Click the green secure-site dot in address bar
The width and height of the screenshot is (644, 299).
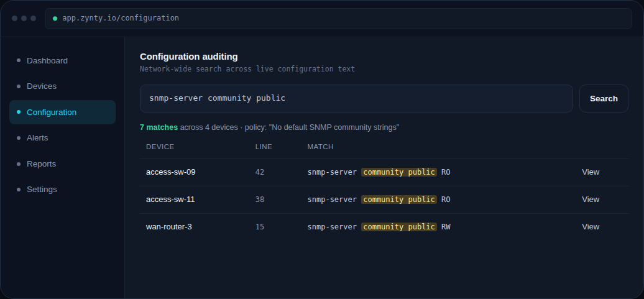coord(55,19)
